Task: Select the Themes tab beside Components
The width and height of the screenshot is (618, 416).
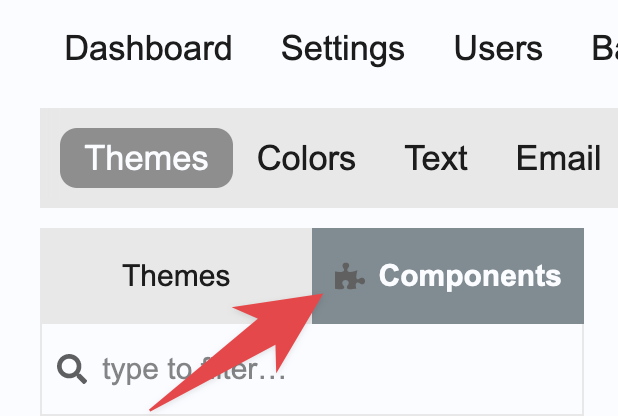Action: click(176, 276)
